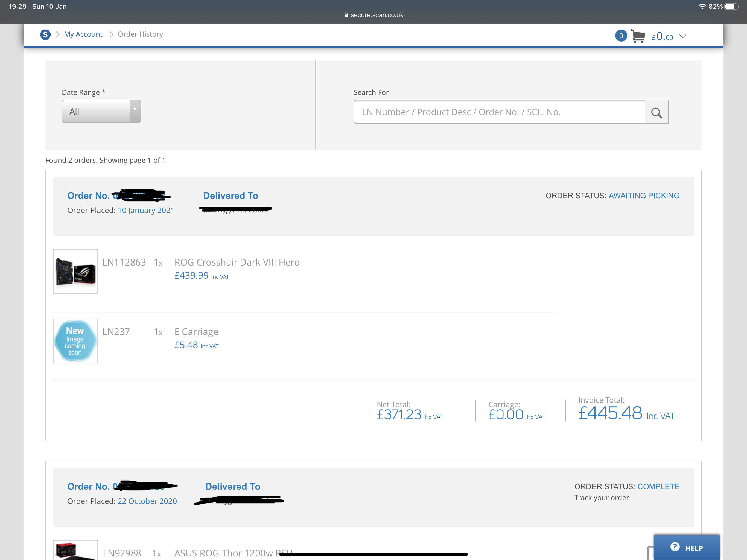Open ROG Crosshair Dark VIII Hero thumbnail
747x560 pixels.
(75, 272)
